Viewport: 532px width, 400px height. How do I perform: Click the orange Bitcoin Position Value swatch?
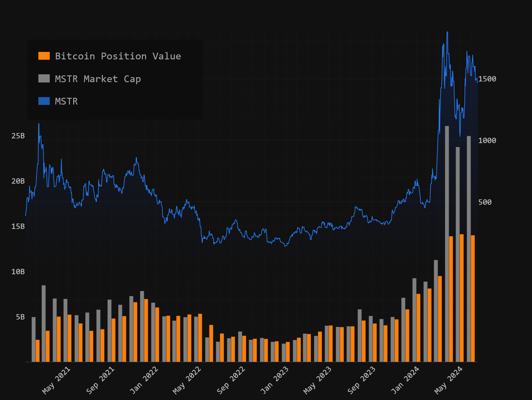[44, 56]
